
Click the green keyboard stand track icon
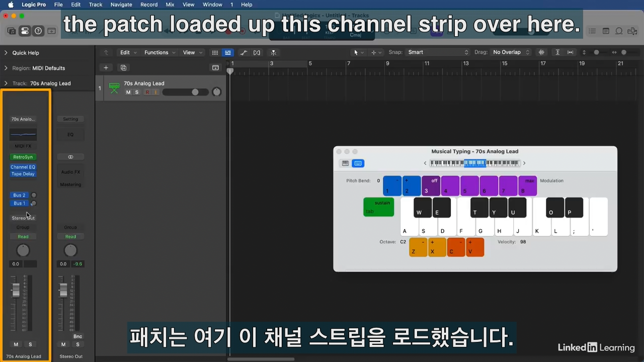click(114, 88)
